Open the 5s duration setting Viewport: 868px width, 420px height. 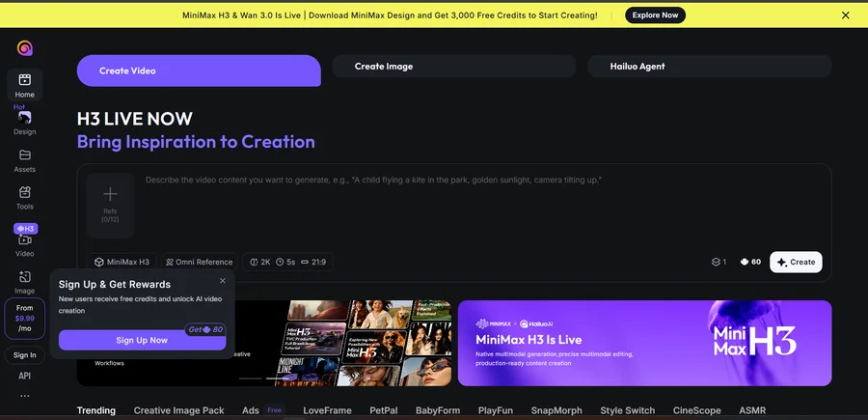point(285,262)
